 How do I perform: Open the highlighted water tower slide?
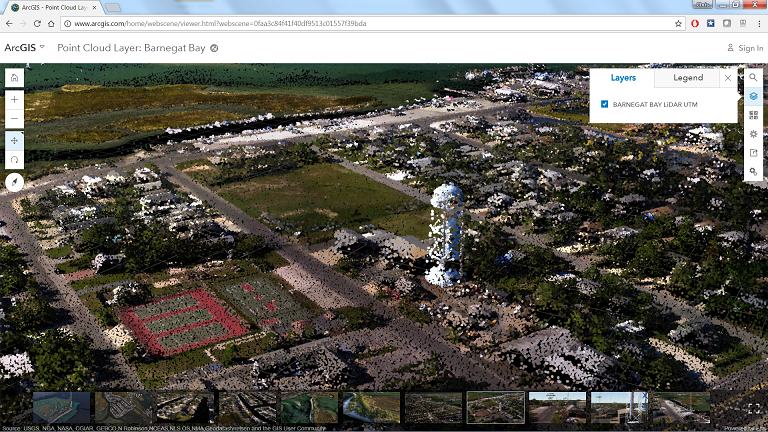pos(496,408)
